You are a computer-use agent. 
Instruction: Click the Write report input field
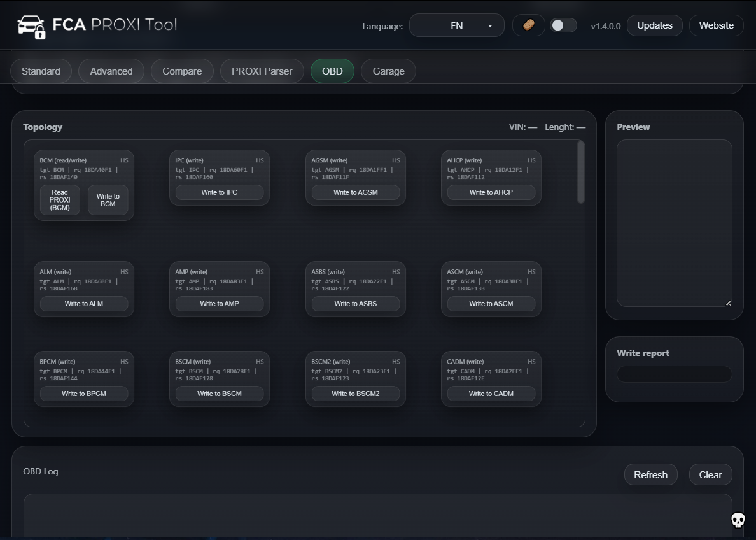pos(673,374)
